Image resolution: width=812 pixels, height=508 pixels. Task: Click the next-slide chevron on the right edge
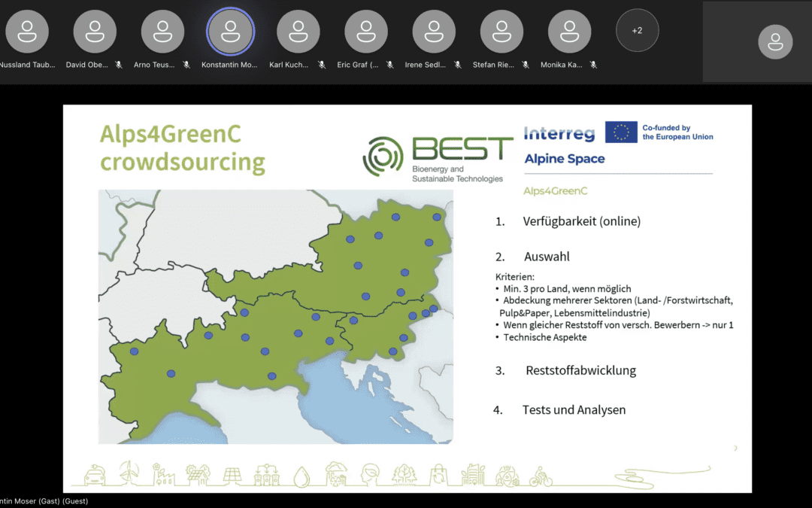point(735,447)
